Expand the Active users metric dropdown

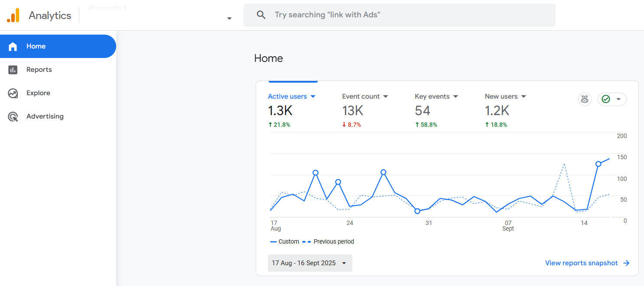[313, 96]
